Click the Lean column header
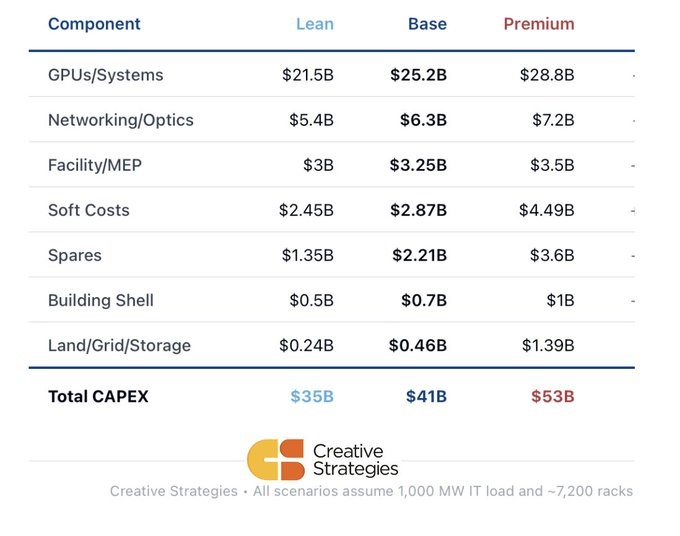680x536 pixels. (314, 24)
